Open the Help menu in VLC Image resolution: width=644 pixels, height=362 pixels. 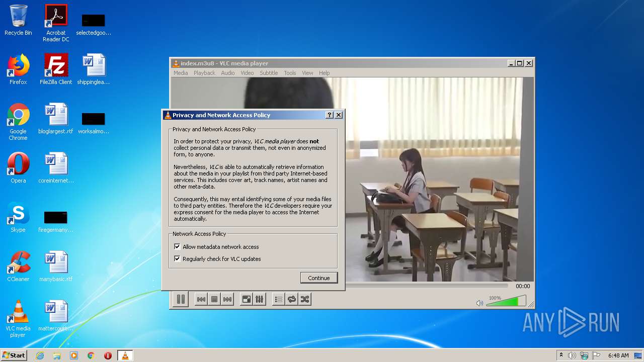[x=325, y=73]
